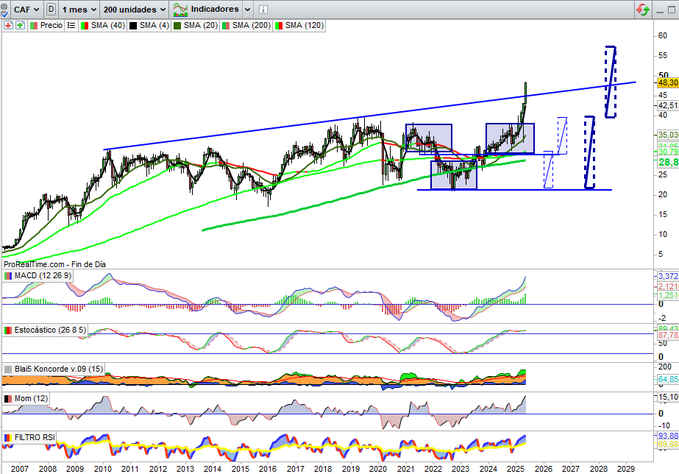Open the 1 mes timeframe dropdown
Screen dimensions: 679x474
click(79, 9)
